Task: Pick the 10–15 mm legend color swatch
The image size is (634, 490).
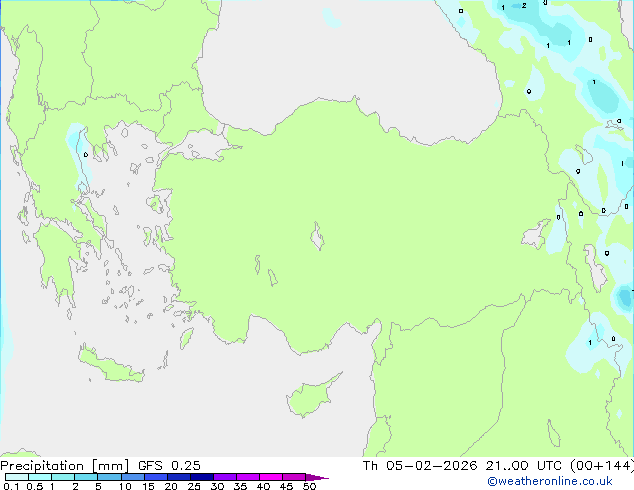Action: coord(133,477)
